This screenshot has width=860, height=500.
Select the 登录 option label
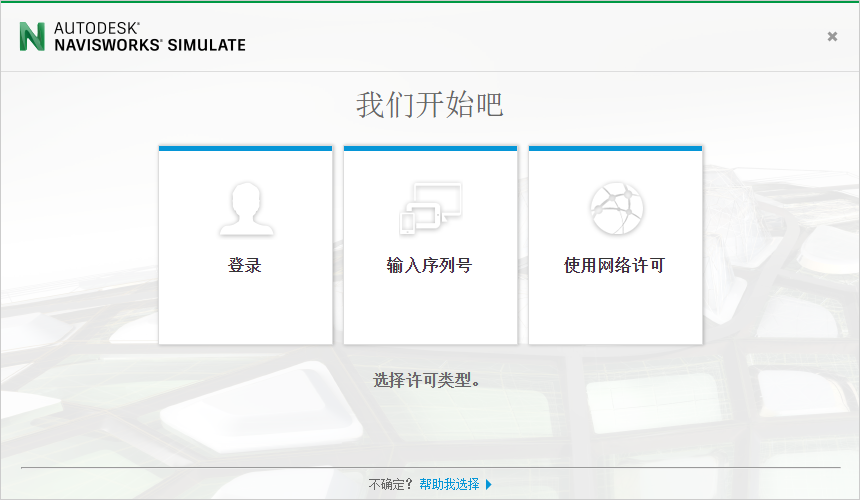(245, 265)
